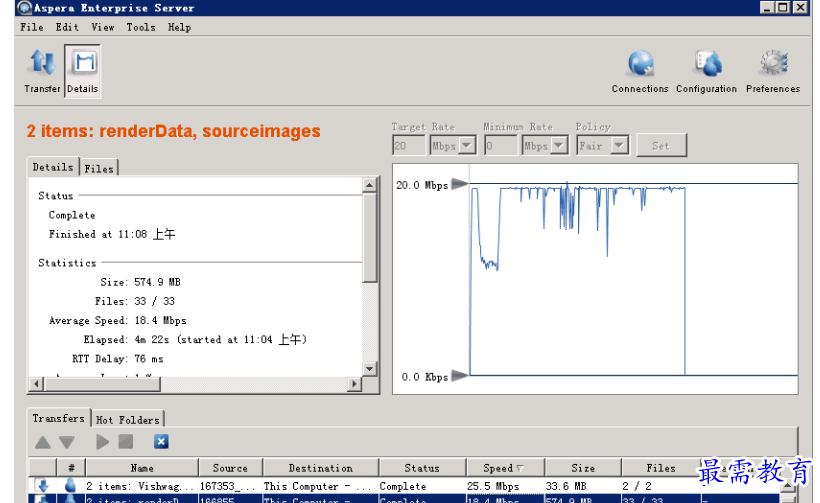820x503 pixels.
Task: Click the 'RTT Delay: 76 ms' statistic
Action: (x=118, y=359)
